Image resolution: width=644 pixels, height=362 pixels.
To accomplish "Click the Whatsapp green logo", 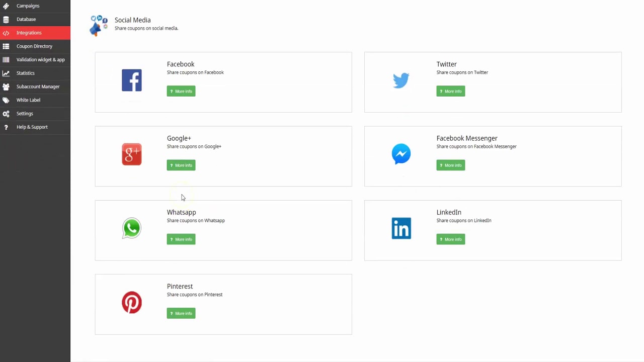I will (x=132, y=228).
